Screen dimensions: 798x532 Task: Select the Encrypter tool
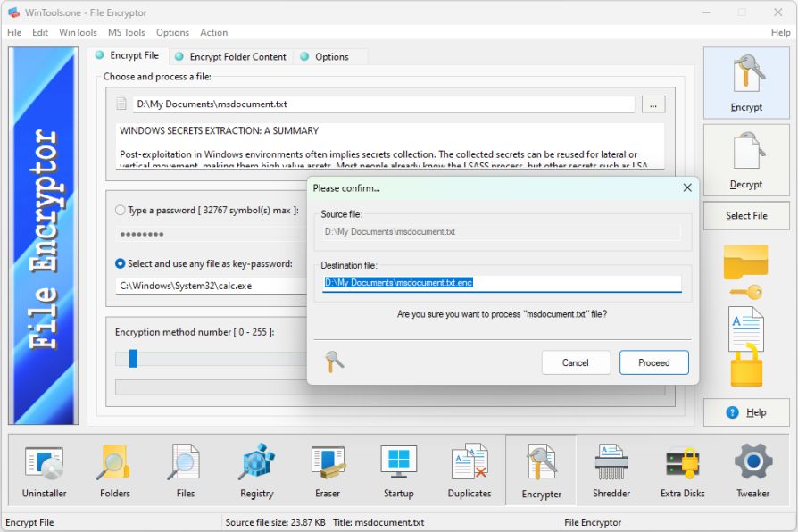coord(541,470)
